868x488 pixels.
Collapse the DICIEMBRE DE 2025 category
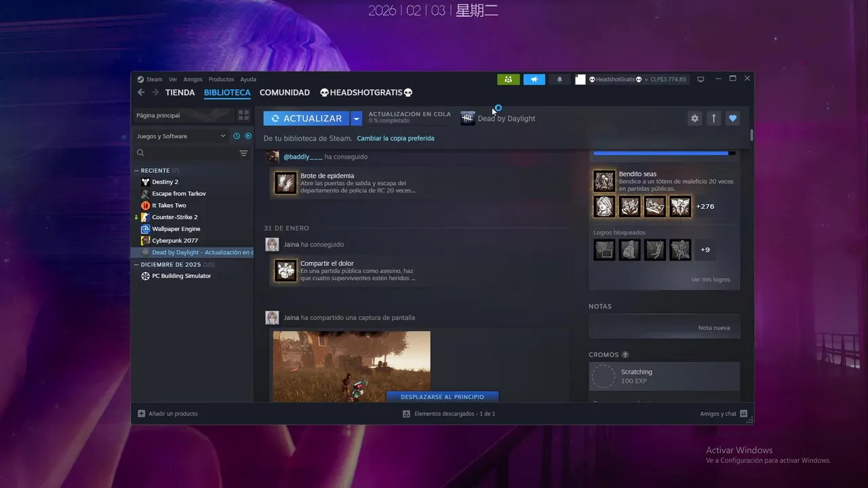coord(136,264)
